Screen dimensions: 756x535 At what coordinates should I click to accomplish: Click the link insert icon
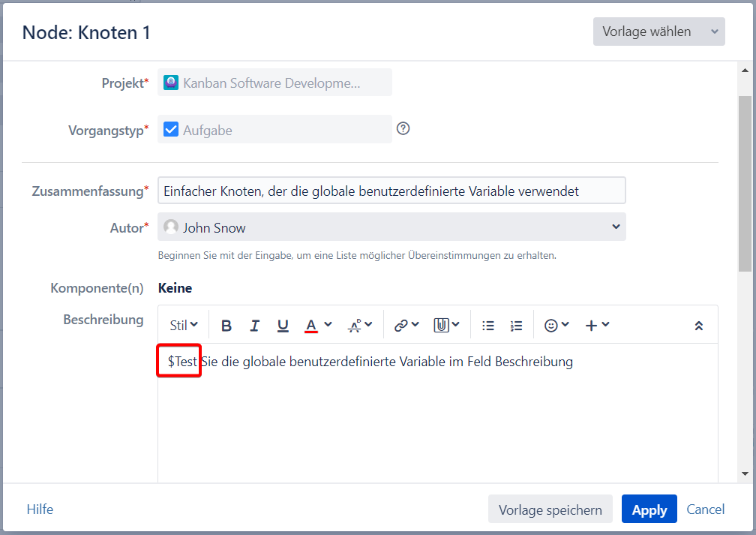coord(406,326)
